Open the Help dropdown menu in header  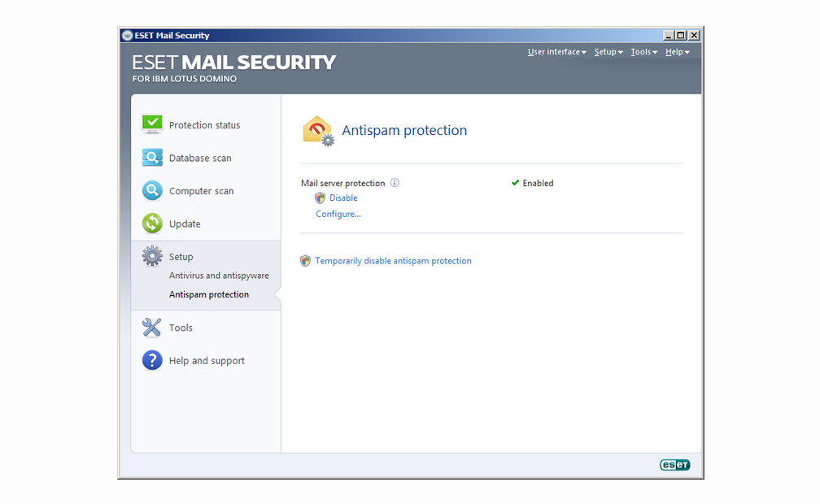click(x=677, y=52)
